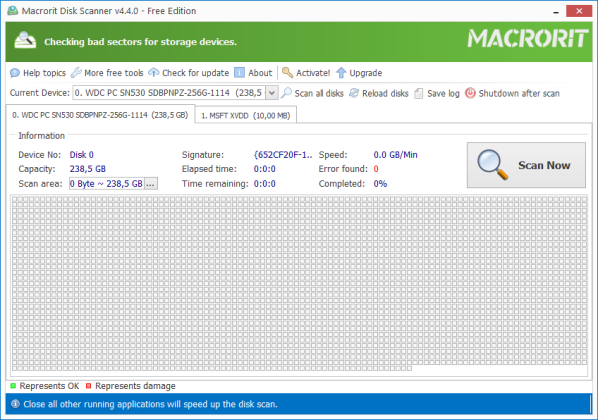Click the Upgrade arrow icon
Viewport: 598px width, 420px height.
coord(341,73)
